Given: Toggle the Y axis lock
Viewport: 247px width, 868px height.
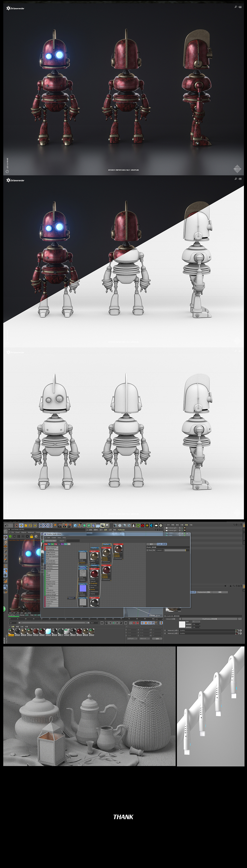Looking at the screenshot, I should tap(45, 525).
